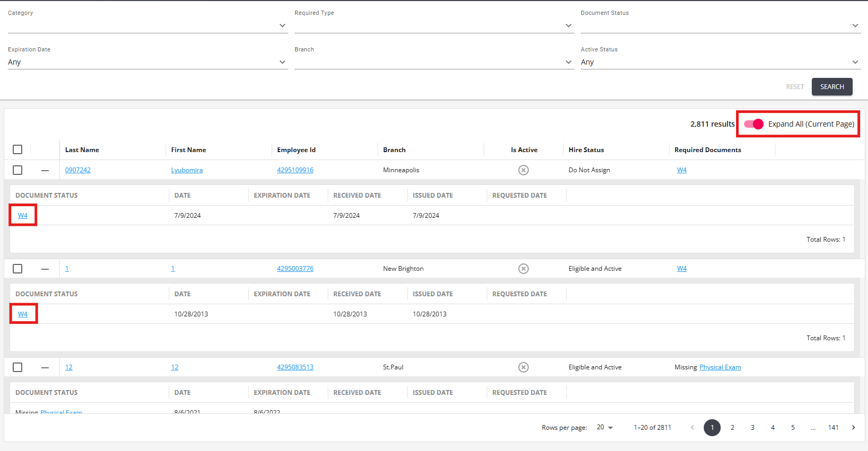Open employee ID 4295003776
868x451 pixels.
(x=295, y=269)
